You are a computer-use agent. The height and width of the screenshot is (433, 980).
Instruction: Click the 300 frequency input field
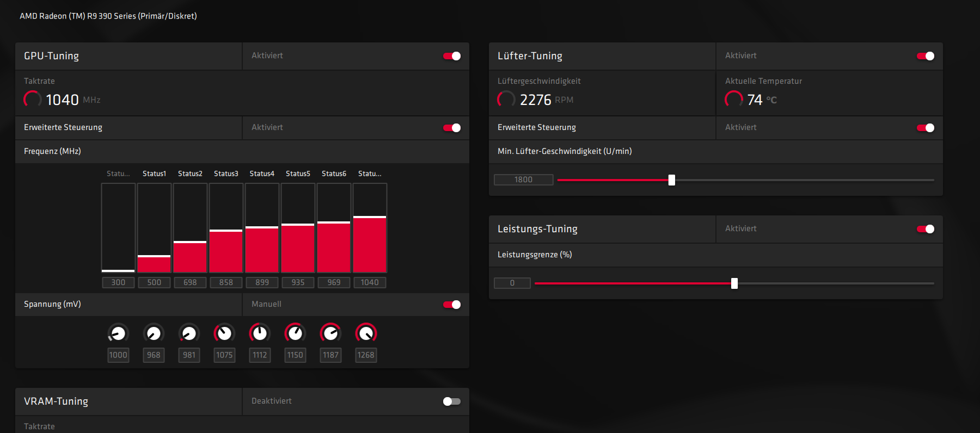click(118, 282)
